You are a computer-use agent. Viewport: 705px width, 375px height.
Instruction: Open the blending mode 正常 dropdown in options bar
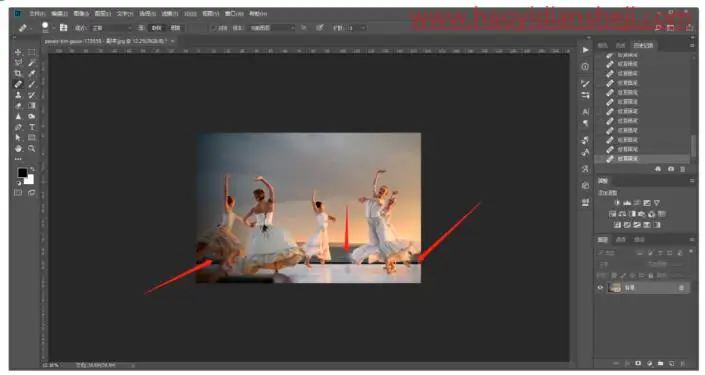tap(112, 28)
